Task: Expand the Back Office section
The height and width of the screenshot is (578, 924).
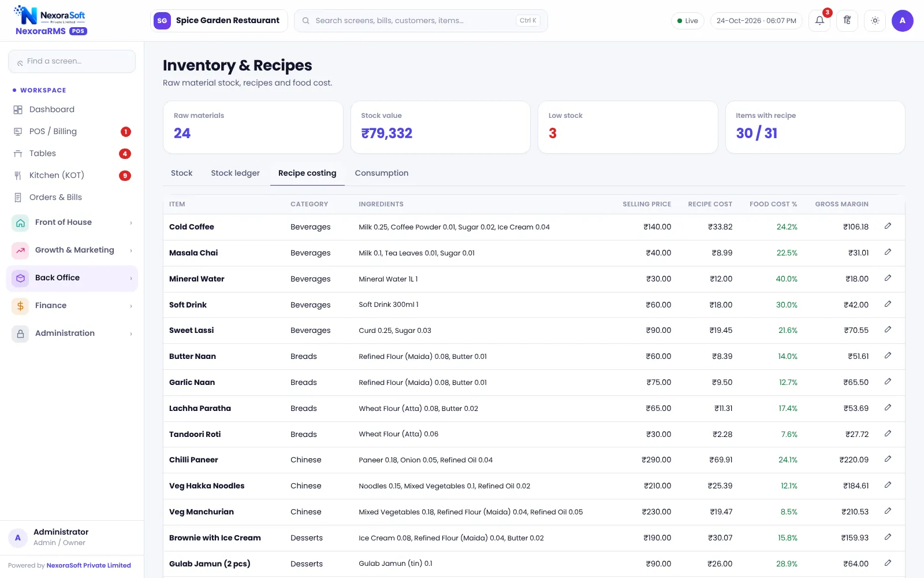Action: [x=72, y=278]
